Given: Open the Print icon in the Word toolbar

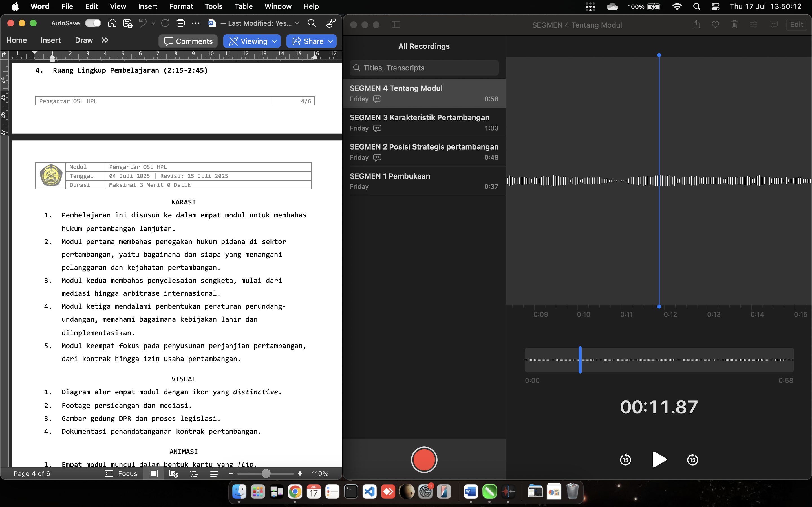Looking at the screenshot, I should [x=180, y=23].
